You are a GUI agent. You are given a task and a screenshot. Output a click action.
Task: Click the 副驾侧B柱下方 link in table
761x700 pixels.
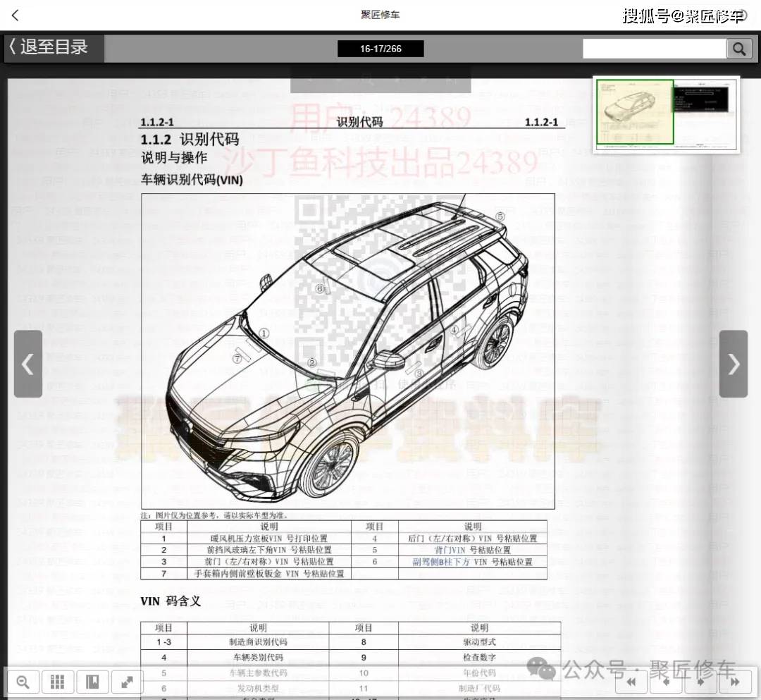(x=441, y=562)
